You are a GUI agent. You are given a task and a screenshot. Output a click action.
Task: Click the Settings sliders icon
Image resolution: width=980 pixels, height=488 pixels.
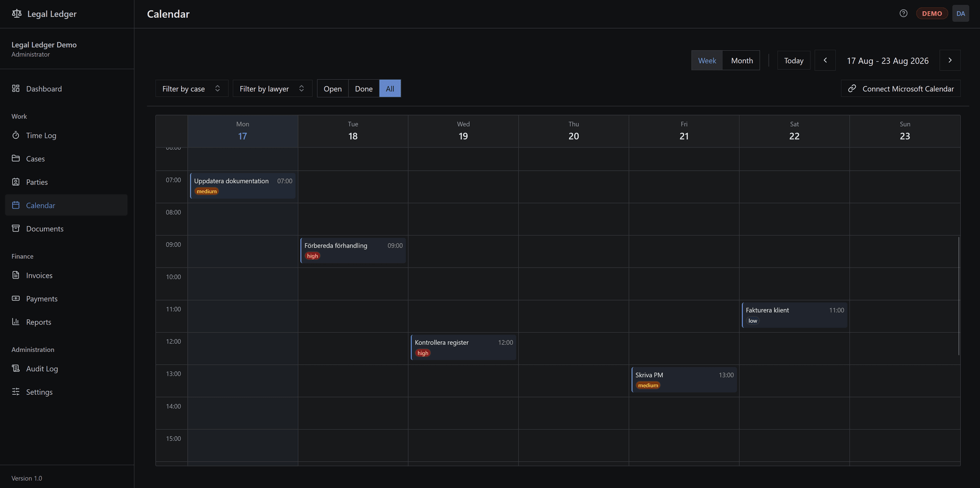pos(16,391)
